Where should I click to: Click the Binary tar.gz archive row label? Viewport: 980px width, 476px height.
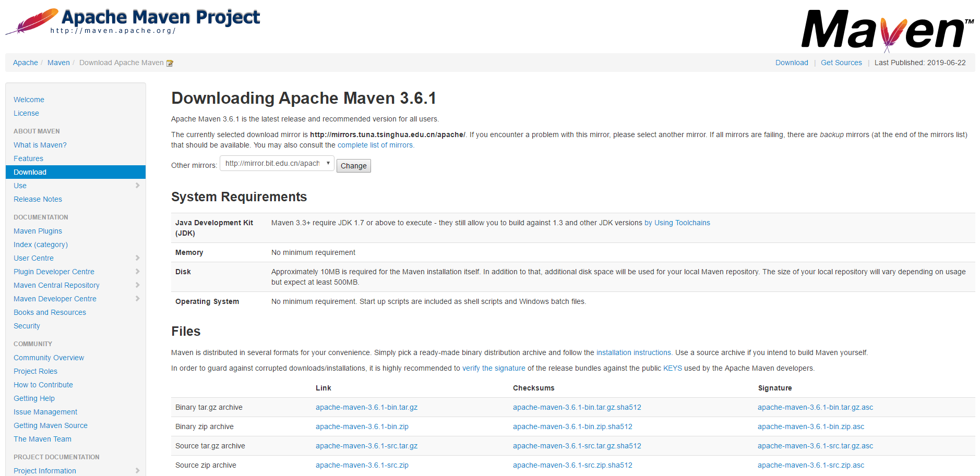(209, 407)
